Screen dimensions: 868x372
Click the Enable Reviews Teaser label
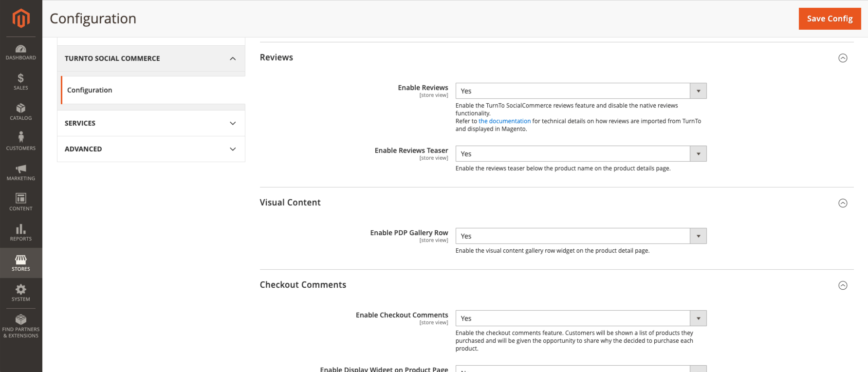pyautogui.click(x=411, y=150)
